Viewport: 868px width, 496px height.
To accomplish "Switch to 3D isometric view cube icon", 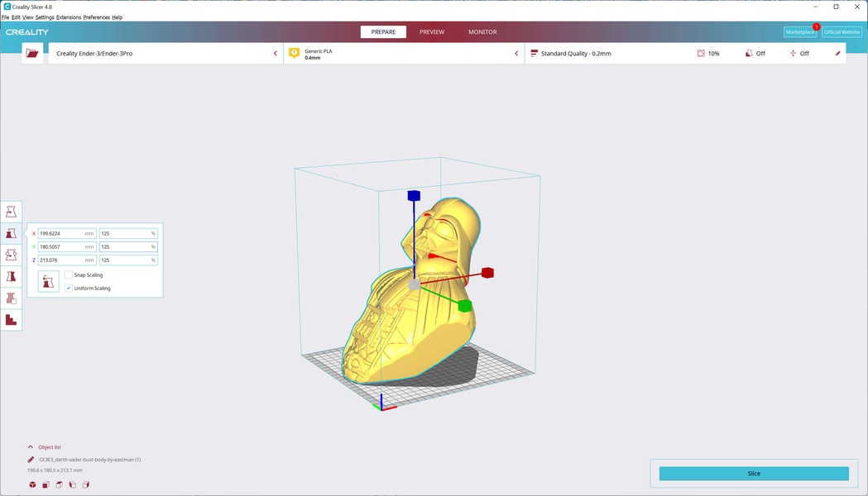I will tap(32, 484).
